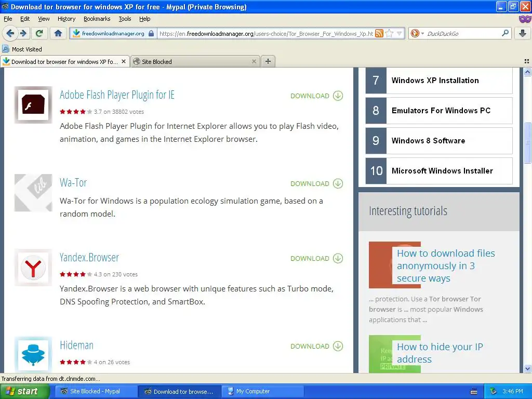Screen dimensions: 532x399
Task: Open Adobe Flash Player Plugin for IE link
Action: 117,95
